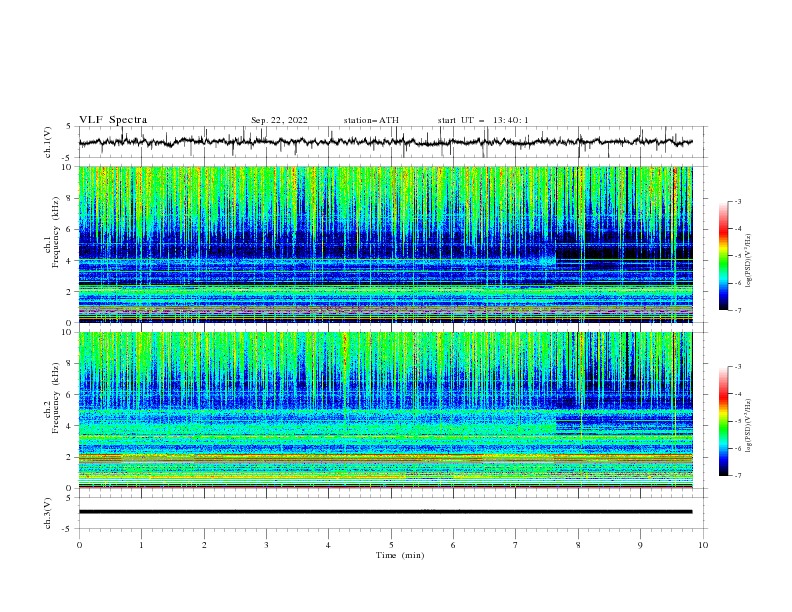Click the ch.1 colorbar "log(PSD)(V²/Hz)" label
The width and height of the screenshot is (792, 612).
pyautogui.click(x=749, y=261)
